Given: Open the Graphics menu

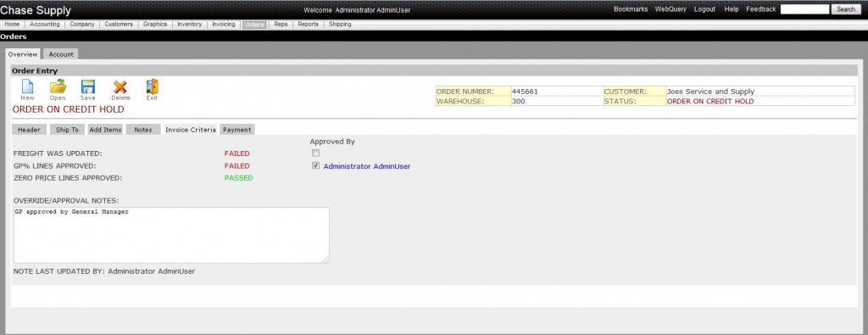Looking at the screenshot, I should tap(155, 25).
